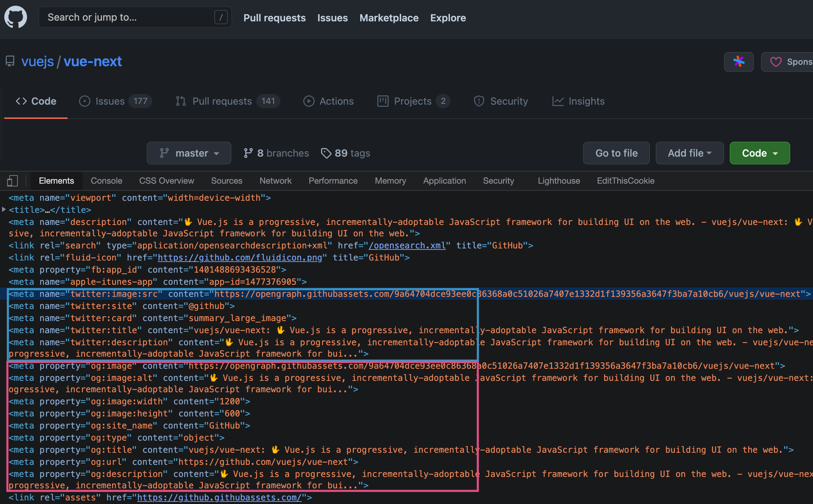This screenshot has height=504, width=813.
Task: Open the Add file dropdown
Action: 689,153
